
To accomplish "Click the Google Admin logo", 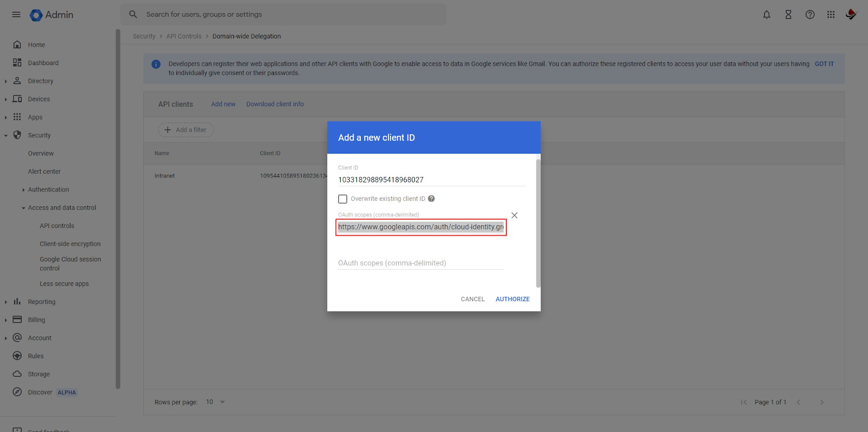I will 52,15.
